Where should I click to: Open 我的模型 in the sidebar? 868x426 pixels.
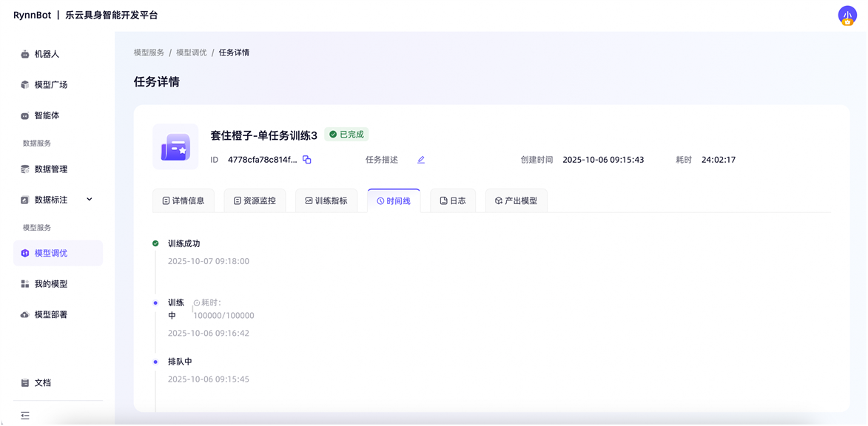(58, 284)
